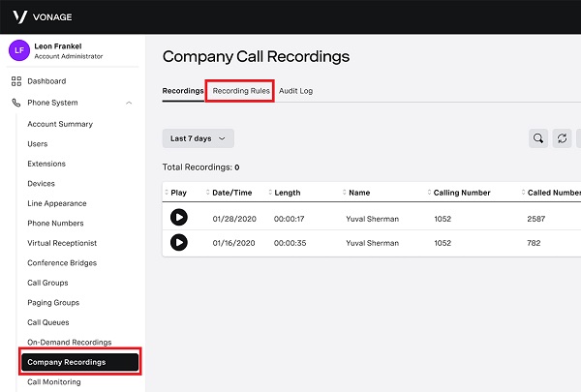Click the Vonage logo in header
This screenshot has width=581, height=392.
coord(41,16)
